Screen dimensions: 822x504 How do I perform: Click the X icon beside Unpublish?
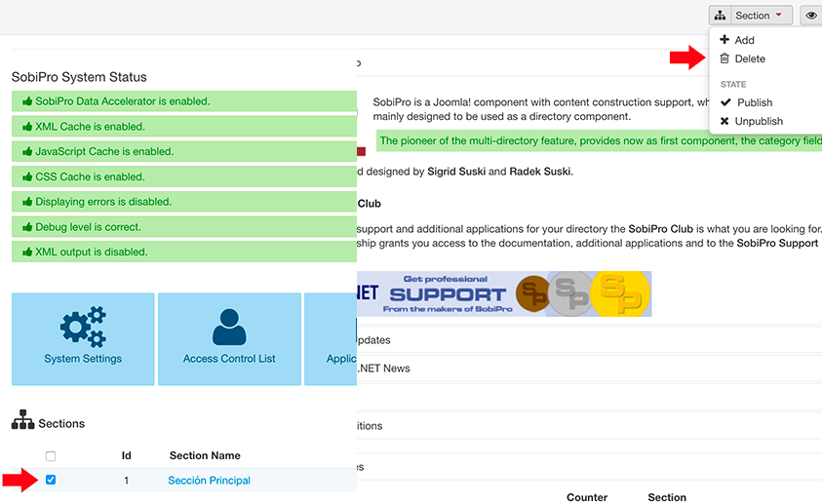click(724, 121)
